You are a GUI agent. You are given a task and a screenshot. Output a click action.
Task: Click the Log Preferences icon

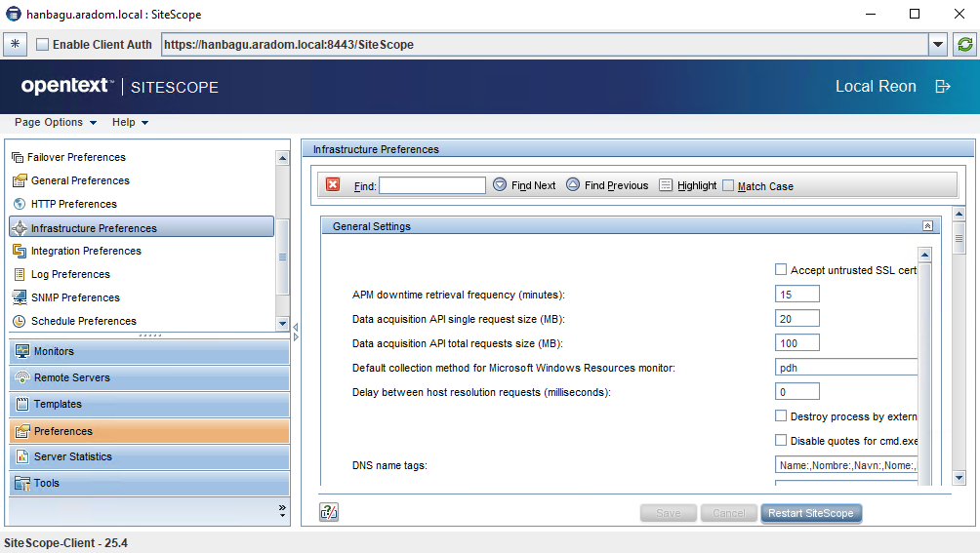point(20,274)
